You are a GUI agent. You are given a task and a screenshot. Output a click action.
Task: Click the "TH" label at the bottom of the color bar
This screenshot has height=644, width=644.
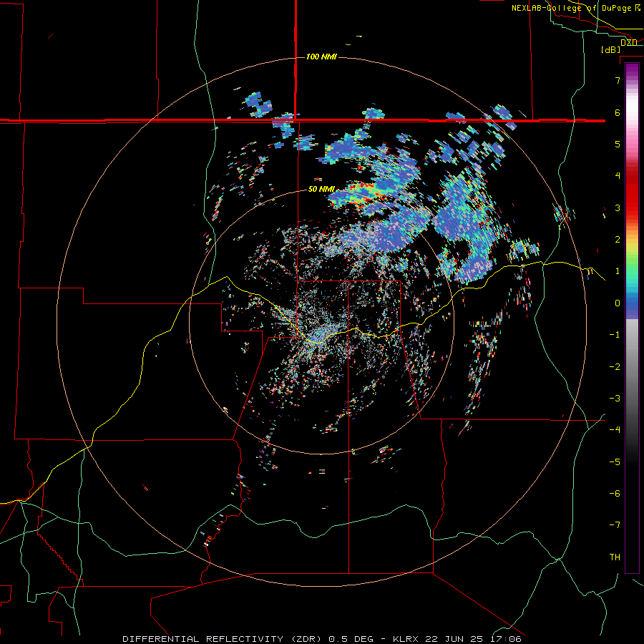[x=615, y=557]
